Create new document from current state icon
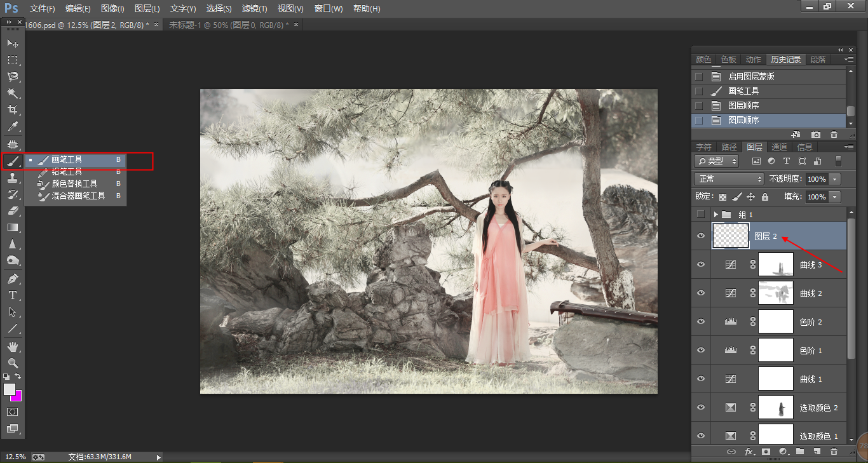Viewport: 868px width, 463px height. click(796, 135)
